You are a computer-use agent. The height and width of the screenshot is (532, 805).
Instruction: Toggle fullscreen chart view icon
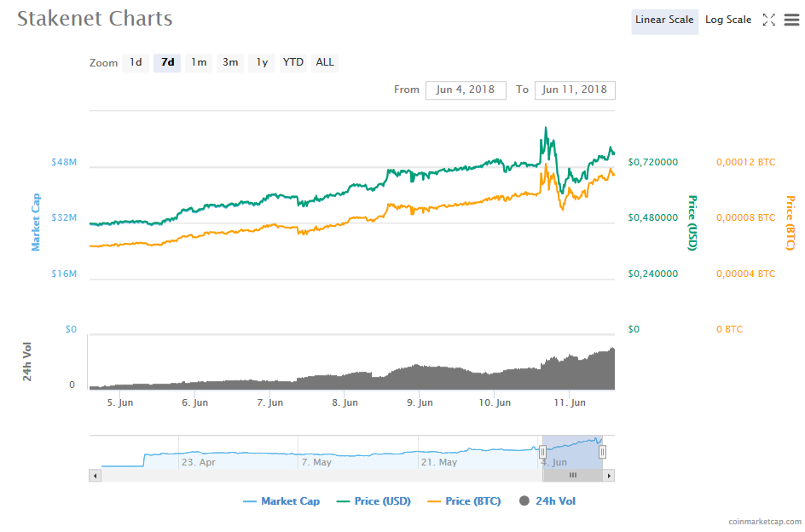pyautogui.click(x=768, y=20)
